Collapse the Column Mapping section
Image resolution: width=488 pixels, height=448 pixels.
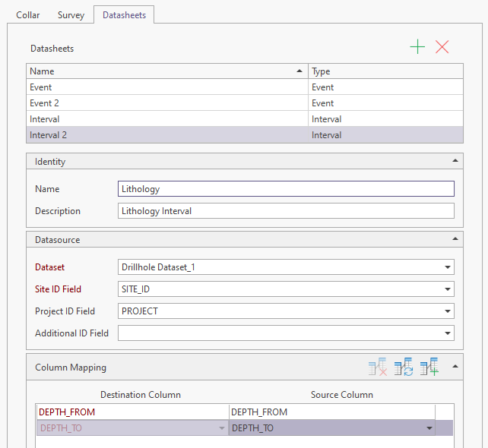(455, 367)
